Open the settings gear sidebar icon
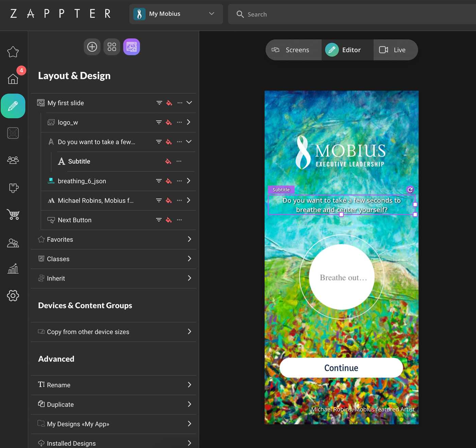This screenshot has width=476, height=448. coord(13,295)
